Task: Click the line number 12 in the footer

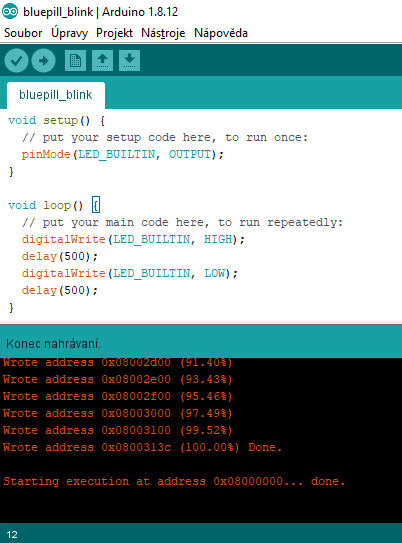Action: pos(12,534)
